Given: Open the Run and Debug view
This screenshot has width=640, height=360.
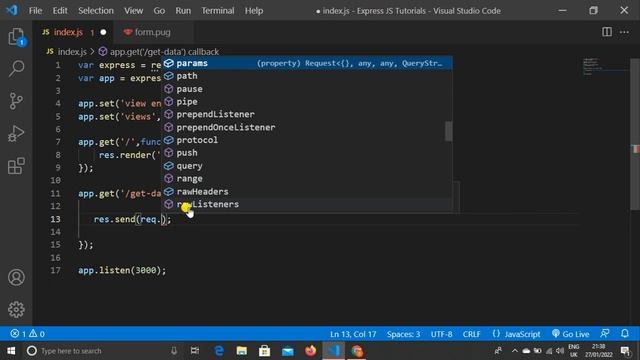Looking at the screenshot, I should (16, 133).
